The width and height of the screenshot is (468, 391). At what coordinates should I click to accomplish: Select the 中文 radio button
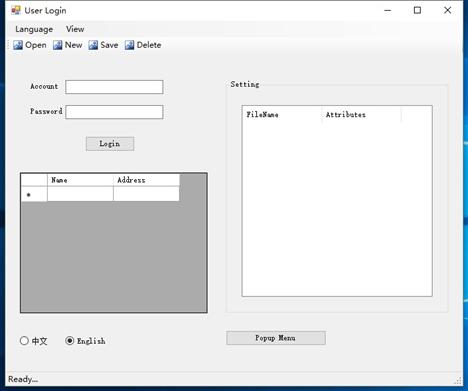pyautogui.click(x=24, y=341)
